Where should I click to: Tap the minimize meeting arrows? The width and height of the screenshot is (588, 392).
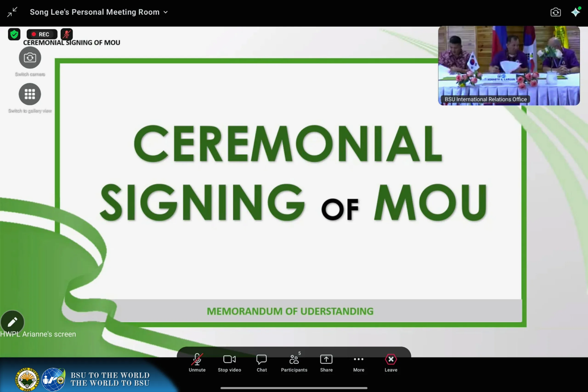click(x=12, y=12)
